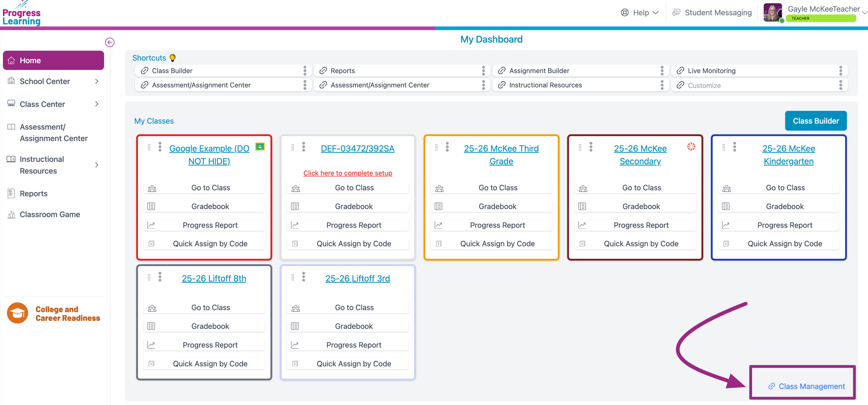Expand Instructional Resources submenu chevron
868x405 pixels.
tap(97, 165)
